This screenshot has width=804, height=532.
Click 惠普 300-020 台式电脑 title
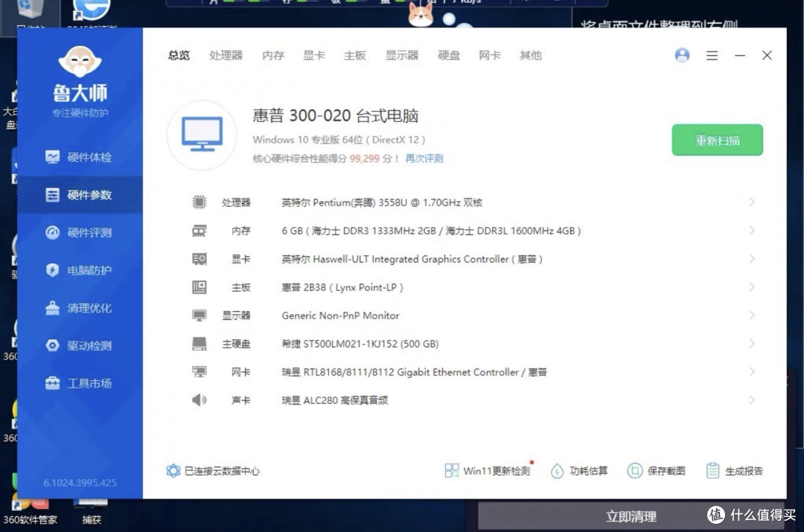pos(335,116)
